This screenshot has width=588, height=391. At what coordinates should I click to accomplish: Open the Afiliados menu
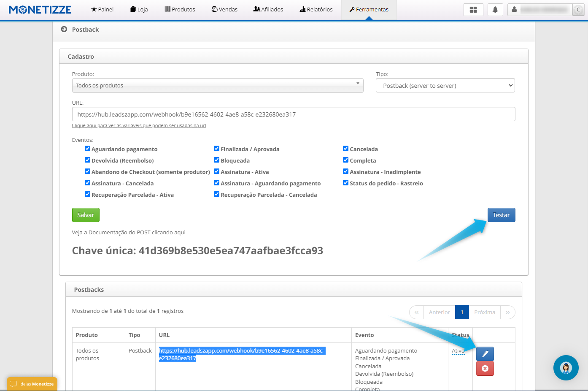click(x=268, y=9)
